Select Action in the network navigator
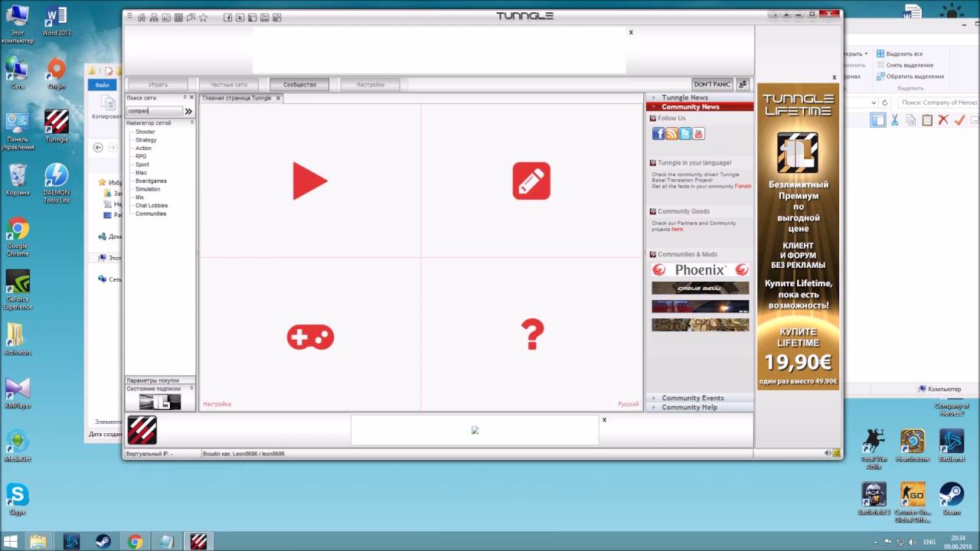This screenshot has width=980, height=551. (x=143, y=148)
